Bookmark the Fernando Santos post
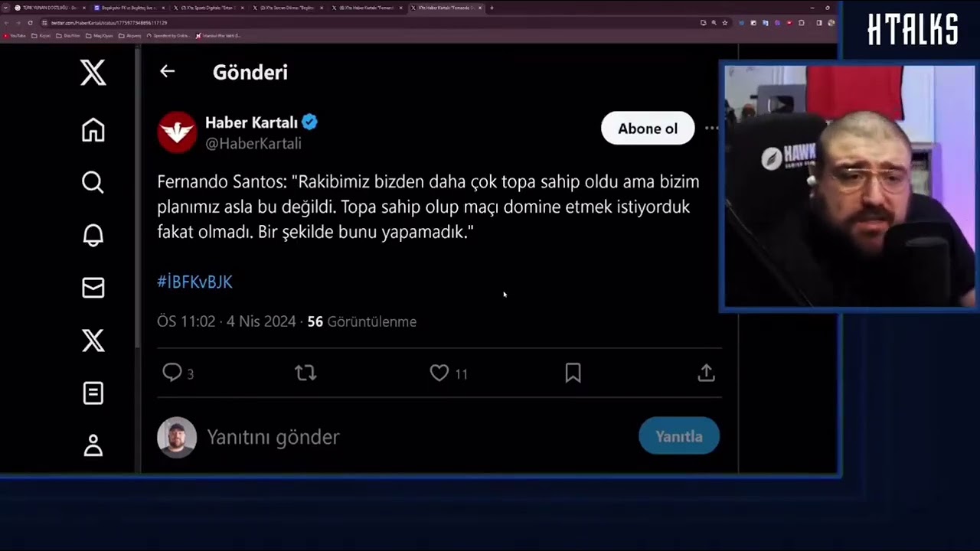The image size is (980, 551). click(573, 373)
